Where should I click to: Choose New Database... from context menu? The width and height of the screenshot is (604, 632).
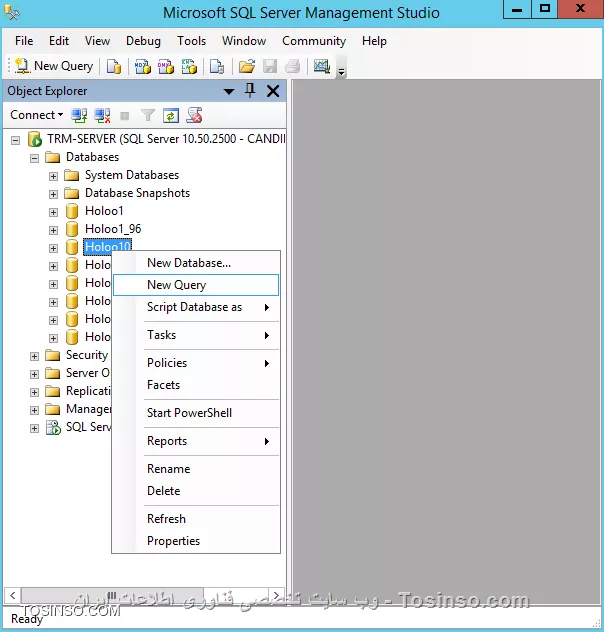click(196, 263)
